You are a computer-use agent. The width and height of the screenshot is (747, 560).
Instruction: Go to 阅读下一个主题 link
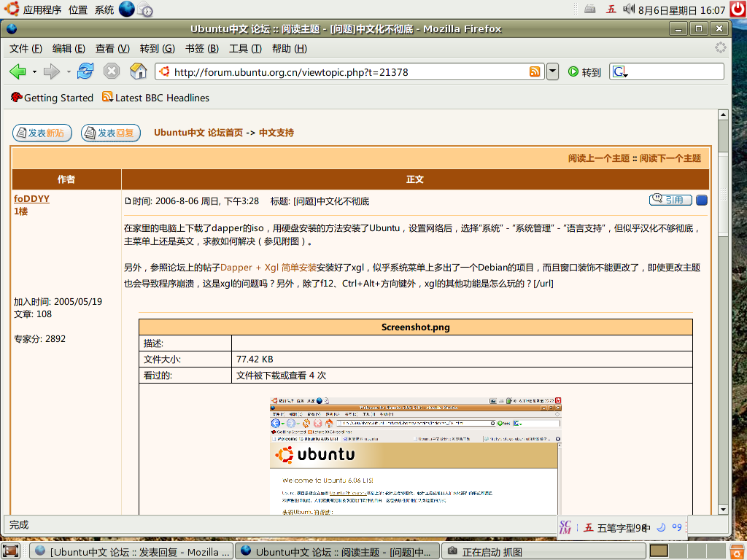click(x=670, y=158)
